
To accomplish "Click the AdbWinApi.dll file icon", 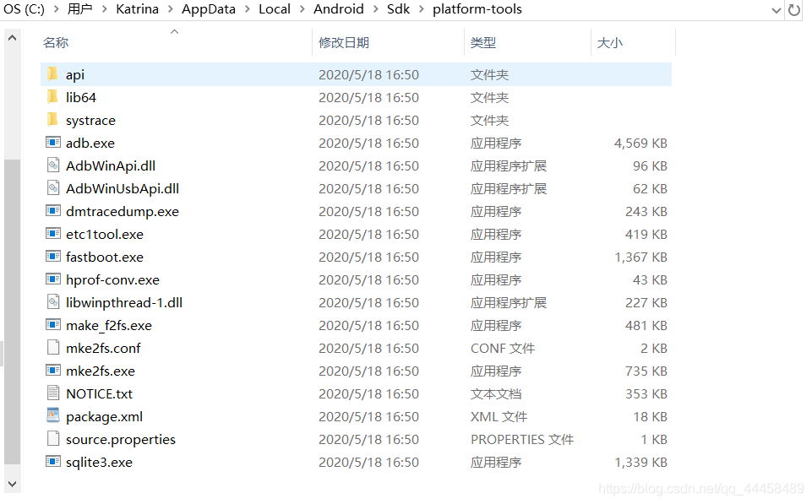I will 53,165.
